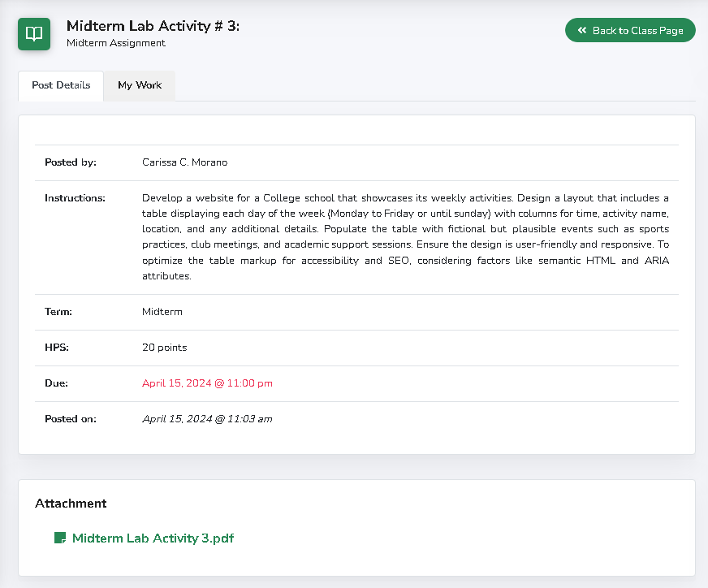708x588 pixels.
Task: Click the "Due:" label
Action: [56, 383]
